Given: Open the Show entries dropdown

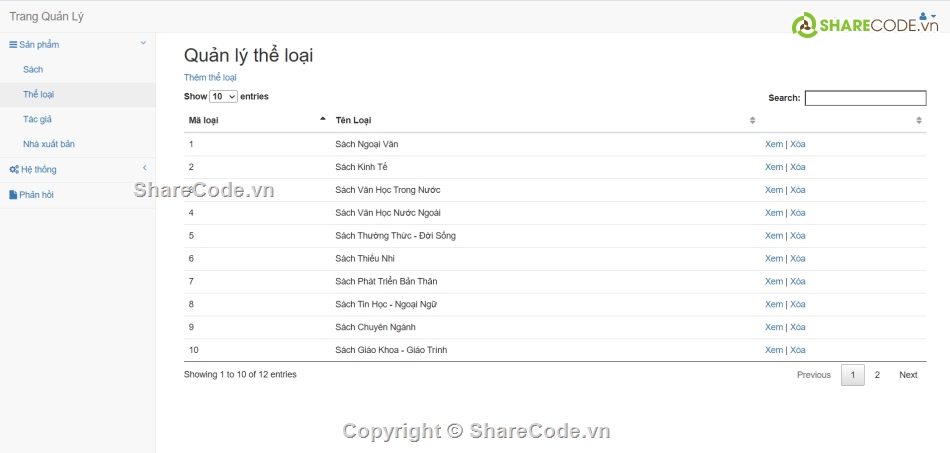Looking at the screenshot, I should click(224, 96).
